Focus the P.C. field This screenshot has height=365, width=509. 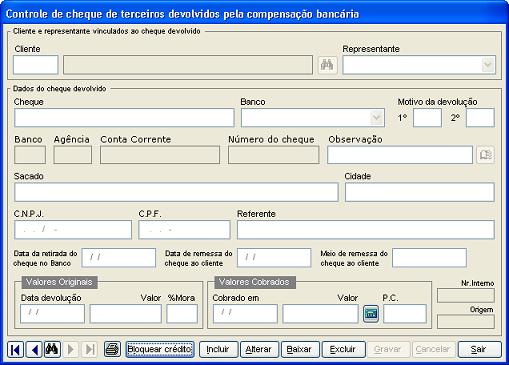[x=405, y=314]
